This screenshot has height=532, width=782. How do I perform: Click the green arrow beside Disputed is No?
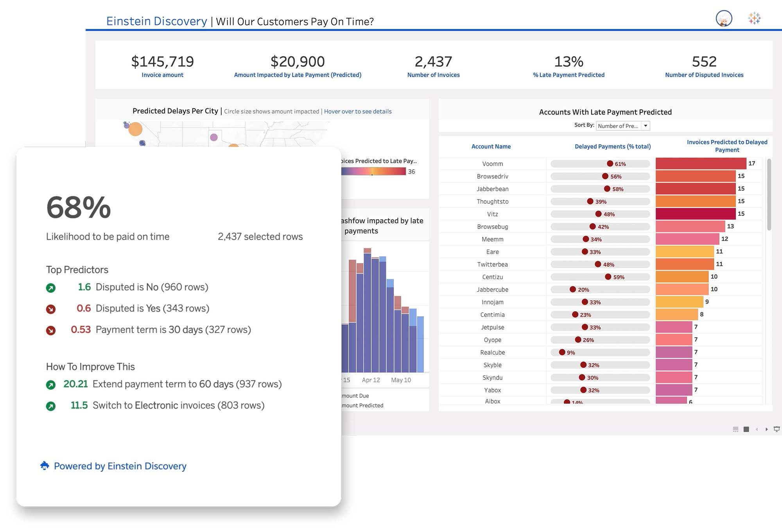coord(51,287)
